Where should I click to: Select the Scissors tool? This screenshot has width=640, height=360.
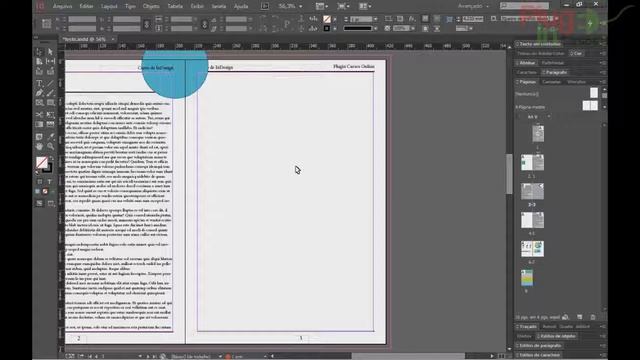click(x=39, y=115)
